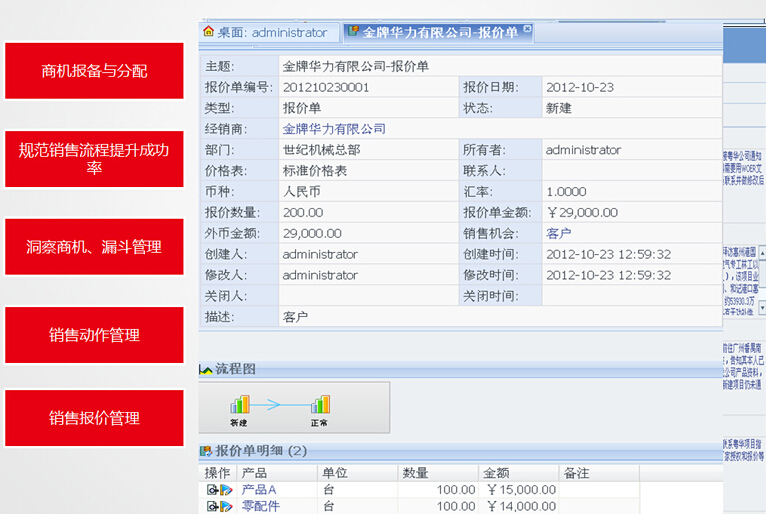
Task: Click the home icon on the desktop tab
Action: 209,31
